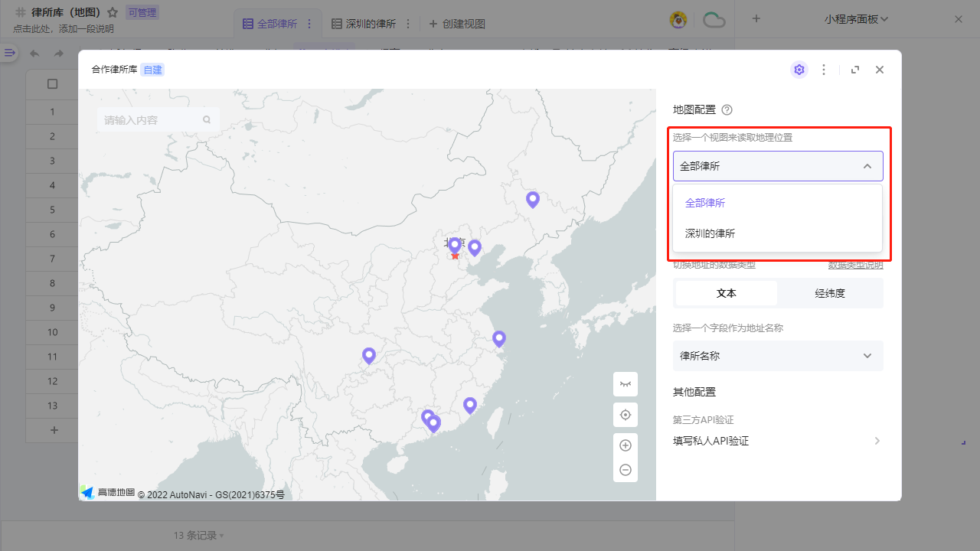Click the locate crosshair control on the map

(625, 414)
